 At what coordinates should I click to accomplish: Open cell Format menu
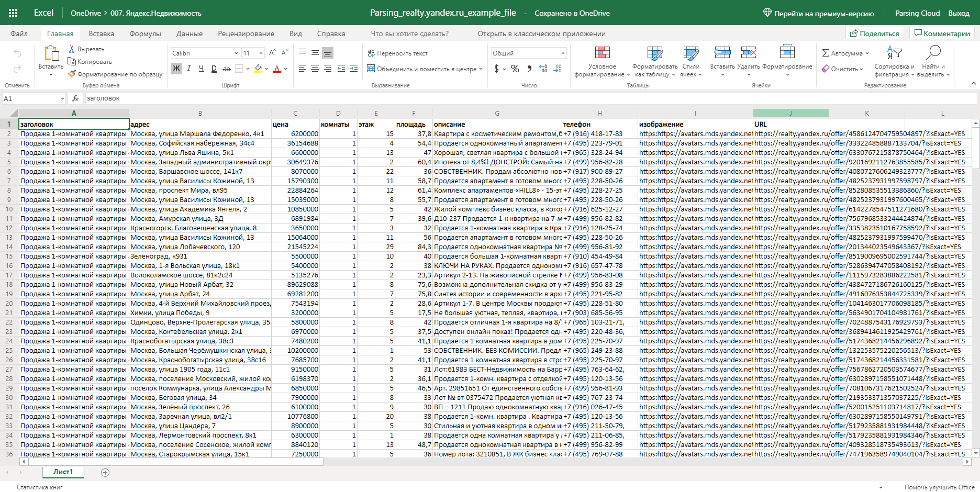[787, 61]
